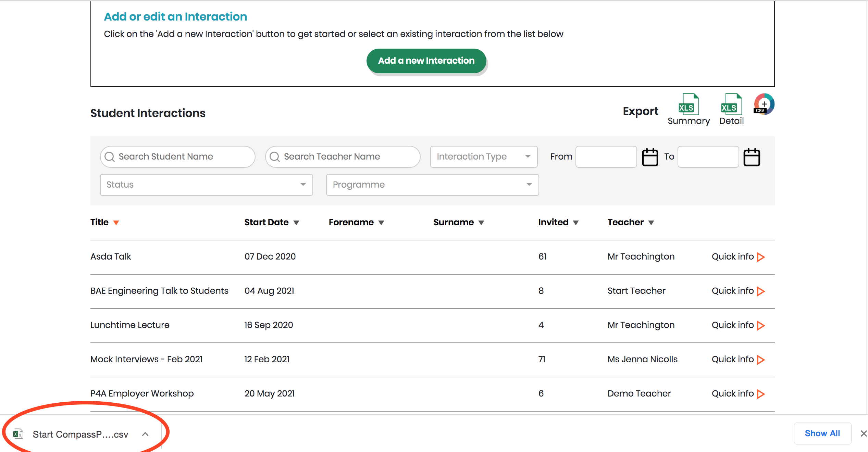Viewport: 868px width, 452px height.
Task: Close the downloads bar
Action: 864,434
